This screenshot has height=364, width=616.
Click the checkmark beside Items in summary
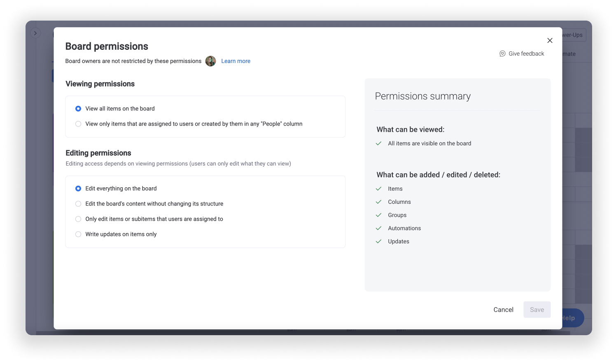[378, 189]
